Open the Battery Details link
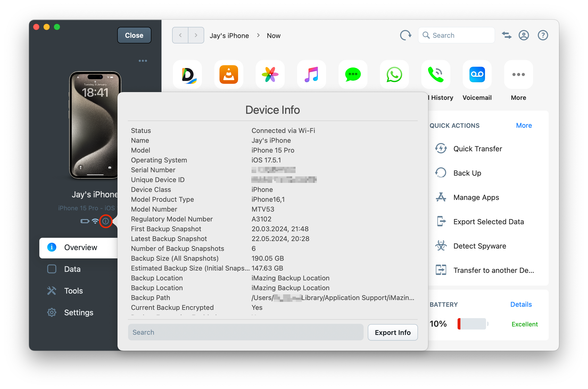This screenshot has width=588, height=389. tap(521, 304)
